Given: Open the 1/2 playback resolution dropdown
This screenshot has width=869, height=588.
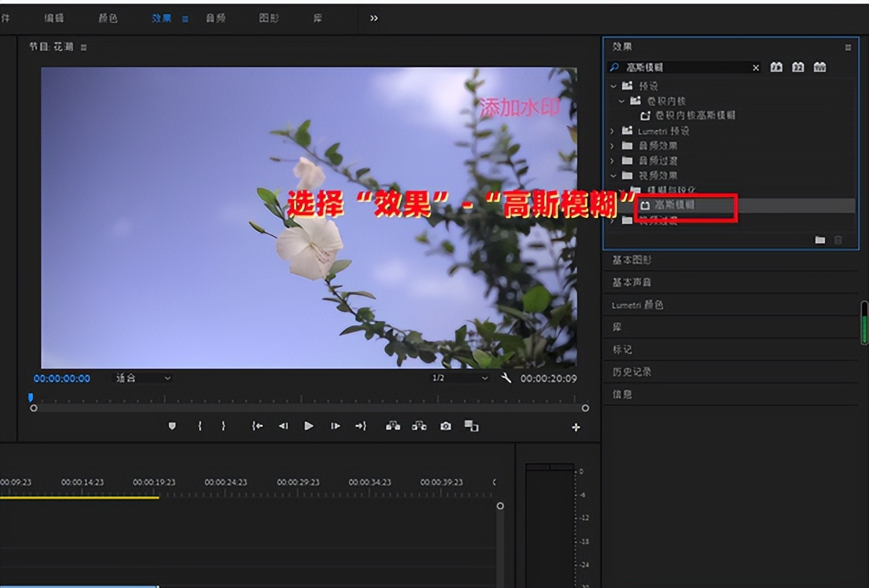Looking at the screenshot, I should click(x=460, y=378).
